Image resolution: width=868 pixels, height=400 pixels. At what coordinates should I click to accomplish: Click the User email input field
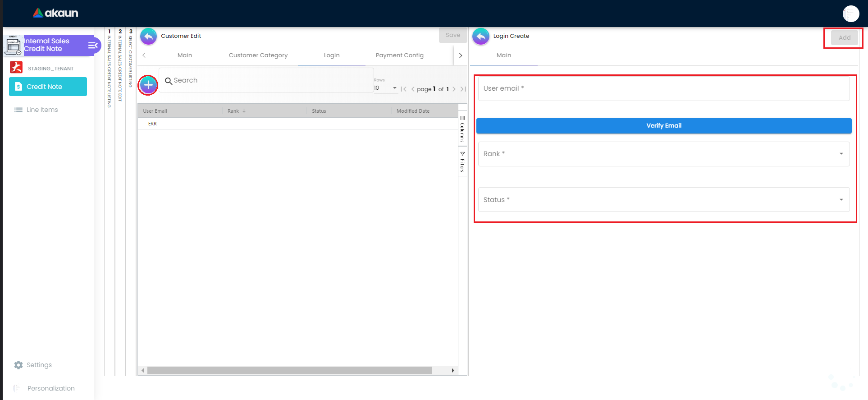663,88
